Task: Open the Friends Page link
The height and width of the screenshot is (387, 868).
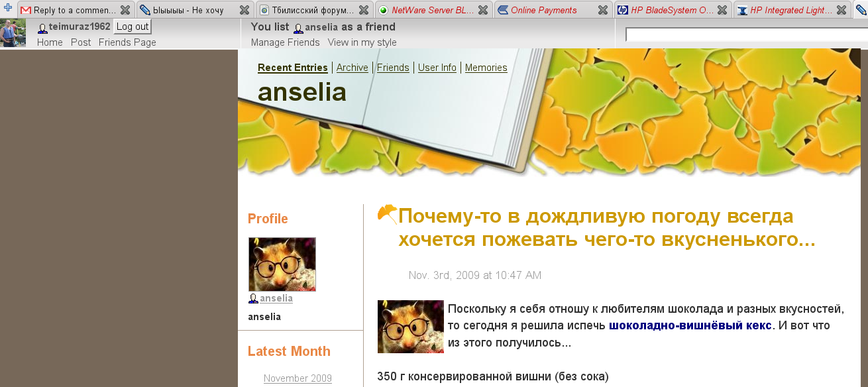Action: pyautogui.click(x=127, y=42)
